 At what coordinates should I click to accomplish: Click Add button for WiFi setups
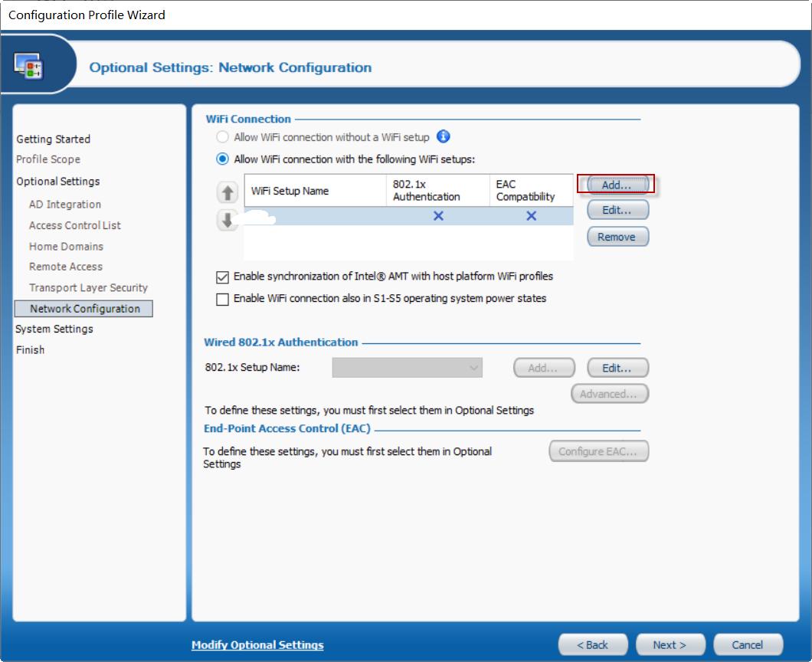pos(617,185)
